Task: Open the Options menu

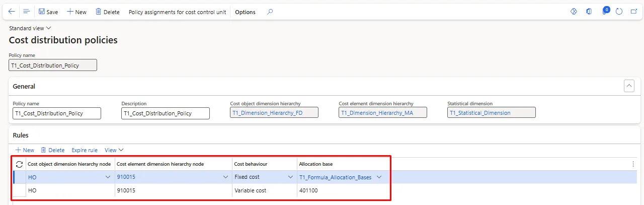Action: 245,12
